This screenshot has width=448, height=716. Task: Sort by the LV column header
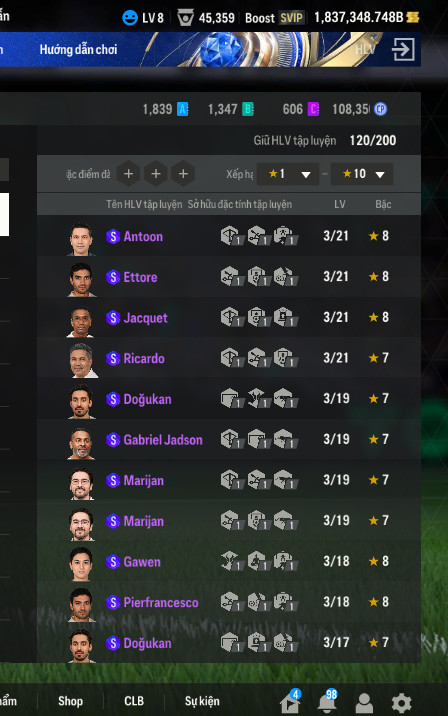(x=339, y=204)
